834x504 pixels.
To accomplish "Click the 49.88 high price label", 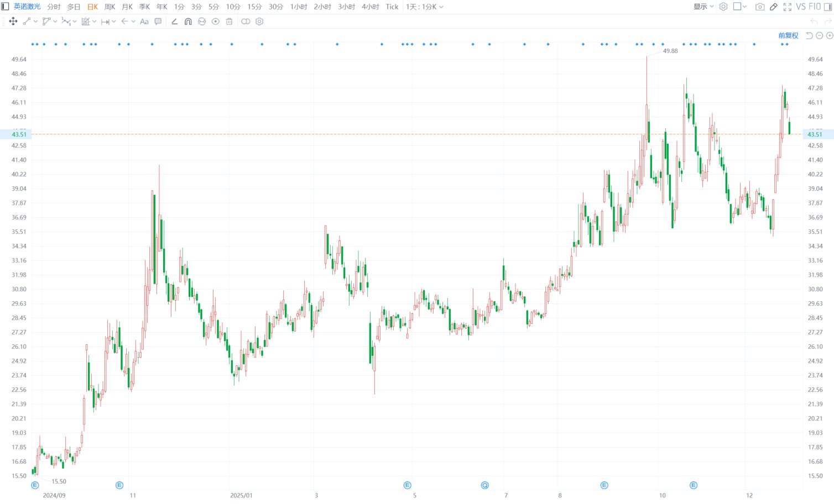I will click(x=670, y=51).
